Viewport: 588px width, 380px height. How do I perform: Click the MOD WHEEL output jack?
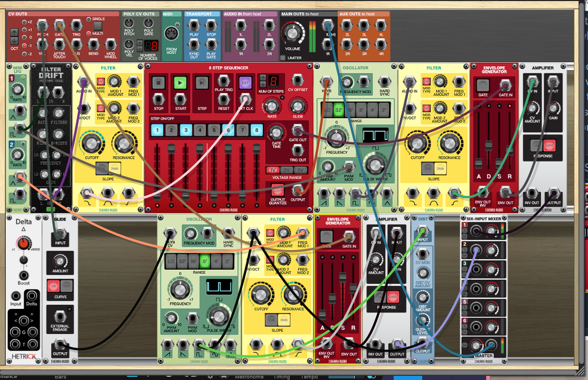111,44
